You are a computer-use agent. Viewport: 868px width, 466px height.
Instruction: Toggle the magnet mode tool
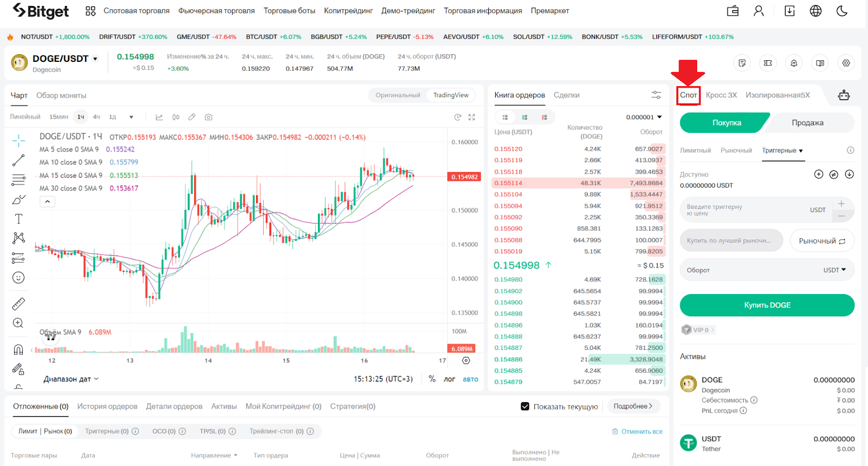coord(18,349)
